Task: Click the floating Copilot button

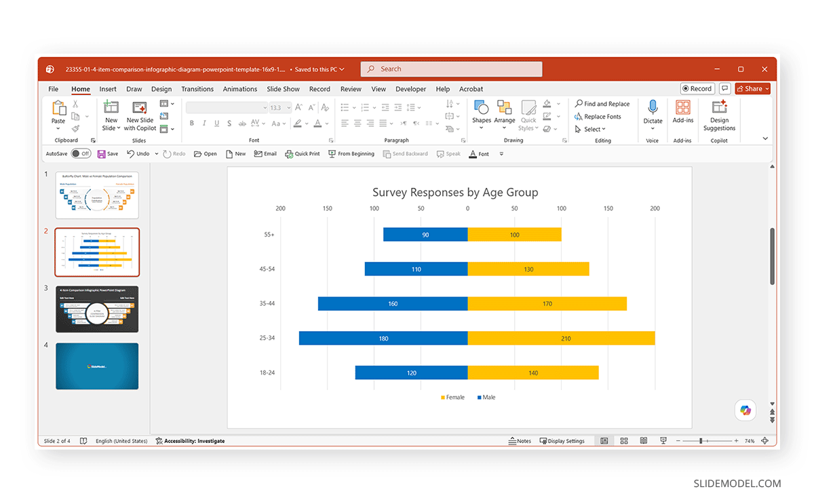Action: (x=745, y=410)
